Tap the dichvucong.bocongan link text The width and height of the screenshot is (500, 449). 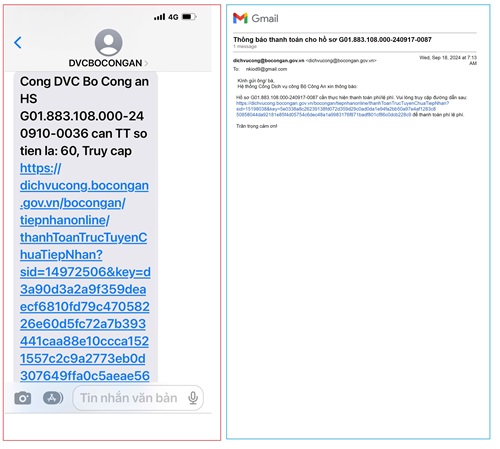pos(84,185)
